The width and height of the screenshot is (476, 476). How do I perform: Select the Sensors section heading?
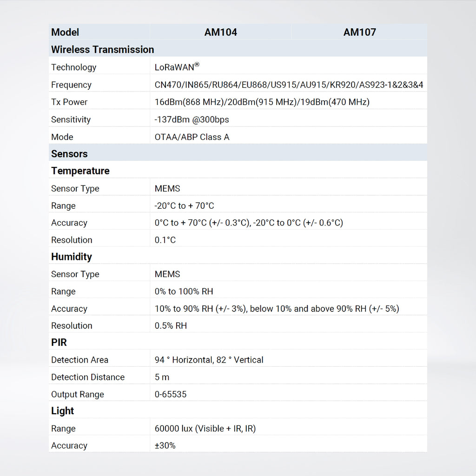(x=69, y=154)
